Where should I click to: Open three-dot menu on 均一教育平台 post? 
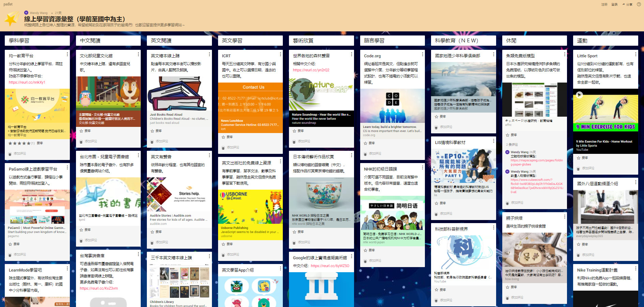pos(67,54)
